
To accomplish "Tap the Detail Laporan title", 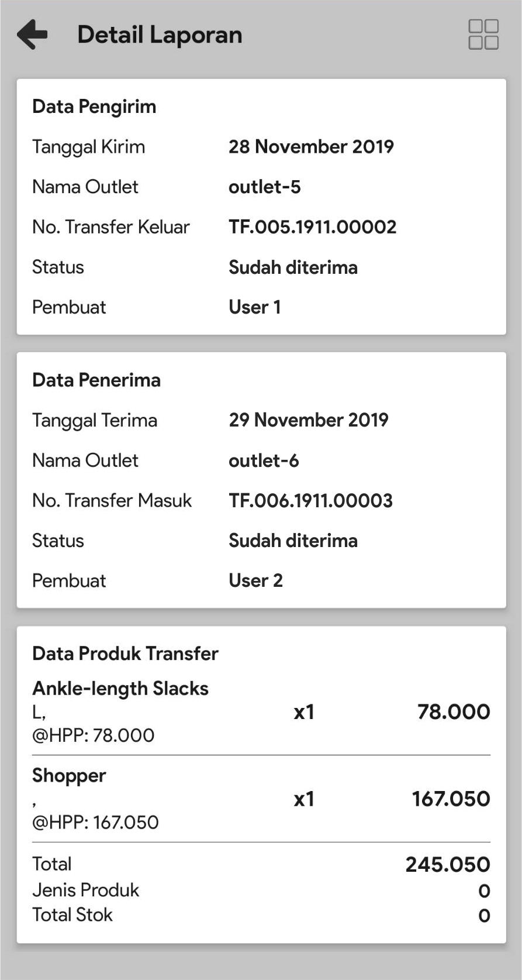I will coord(160,35).
